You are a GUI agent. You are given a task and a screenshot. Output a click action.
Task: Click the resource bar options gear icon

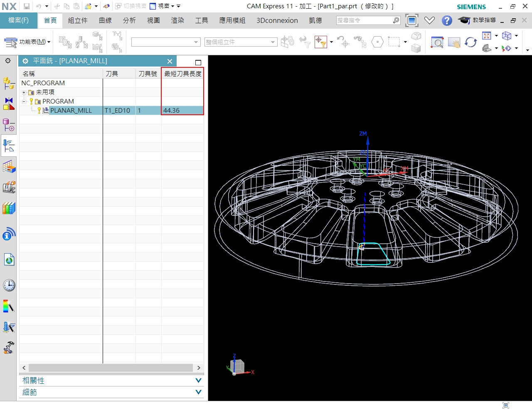coord(8,61)
